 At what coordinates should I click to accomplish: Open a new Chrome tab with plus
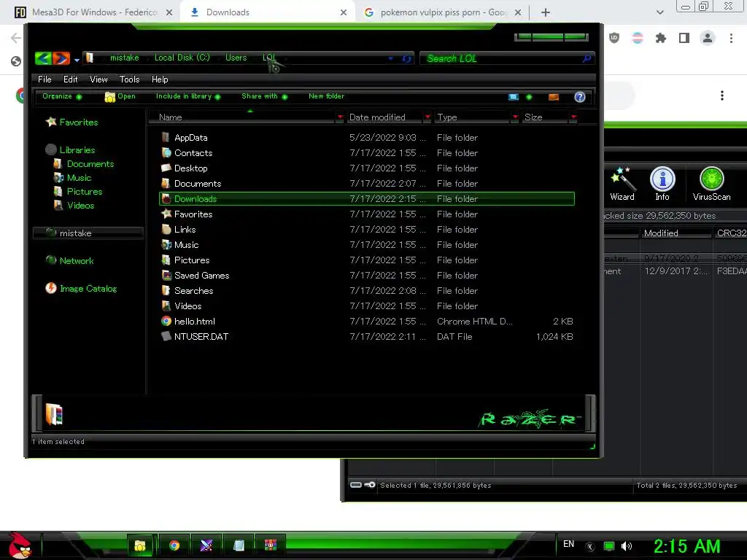coord(546,12)
